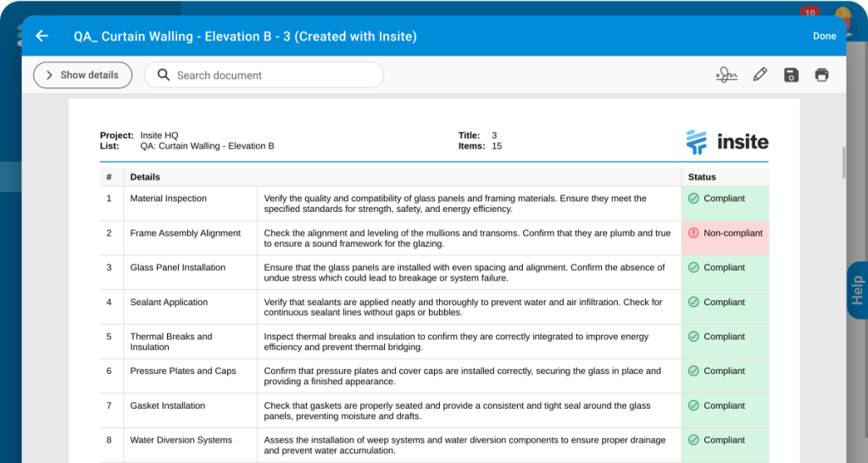The height and width of the screenshot is (463, 868).
Task: Click the magnifier icon in search box
Action: pyautogui.click(x=164, y=75)
